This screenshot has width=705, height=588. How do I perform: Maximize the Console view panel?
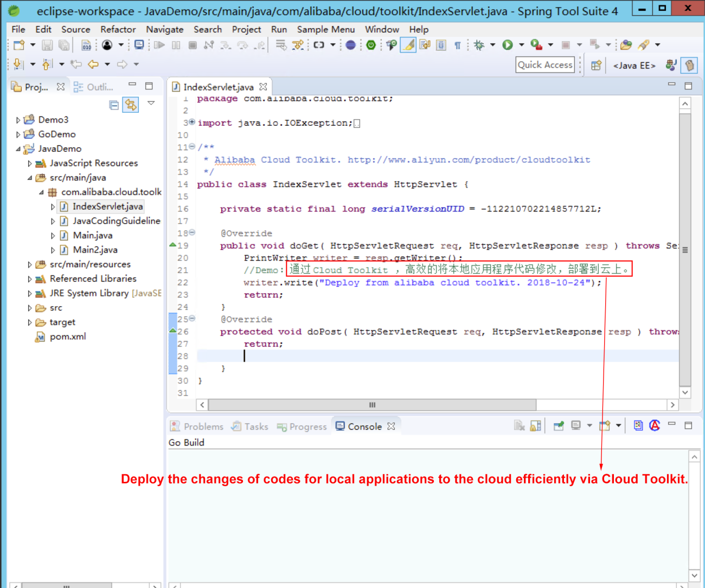coord(688,425)
